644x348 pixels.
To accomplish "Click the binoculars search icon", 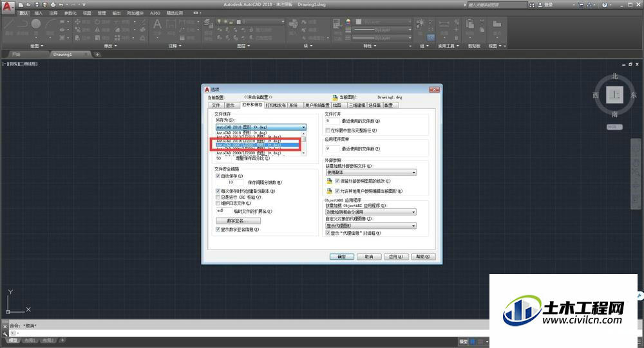I will click(x=532, y=5).
